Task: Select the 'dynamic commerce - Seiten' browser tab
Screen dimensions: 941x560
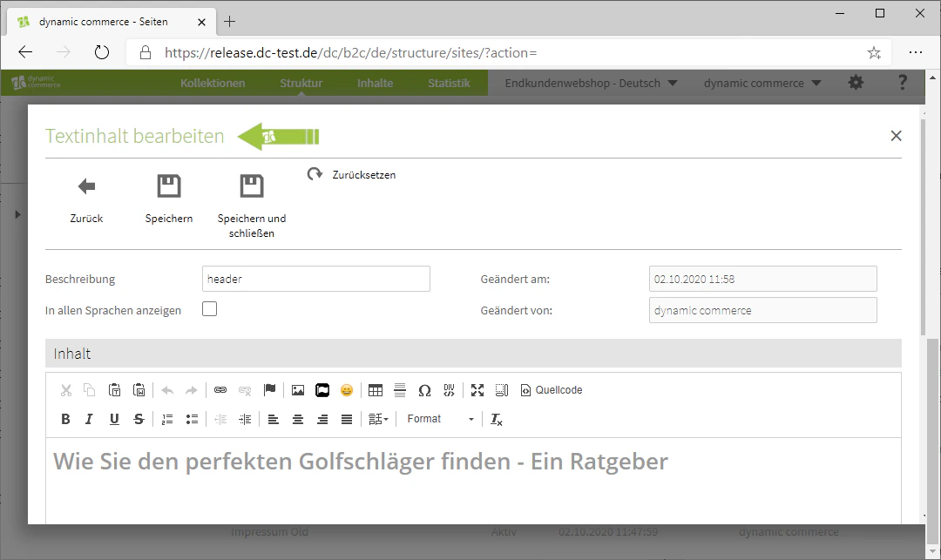Action: [x=110, y=22]
